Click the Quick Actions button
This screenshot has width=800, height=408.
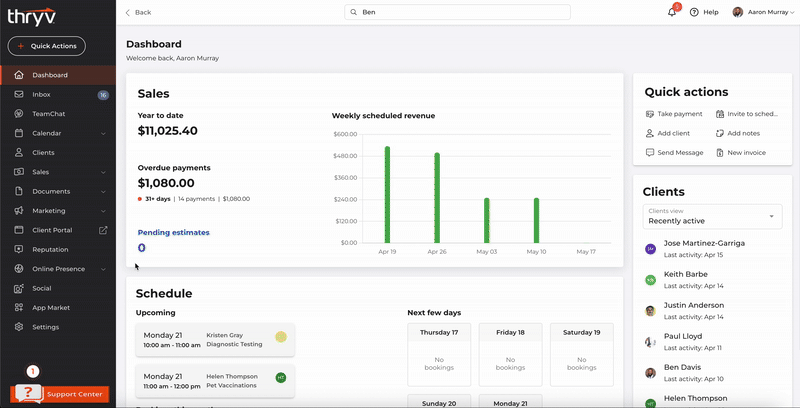pyautogui.click(x=46, y=46)
